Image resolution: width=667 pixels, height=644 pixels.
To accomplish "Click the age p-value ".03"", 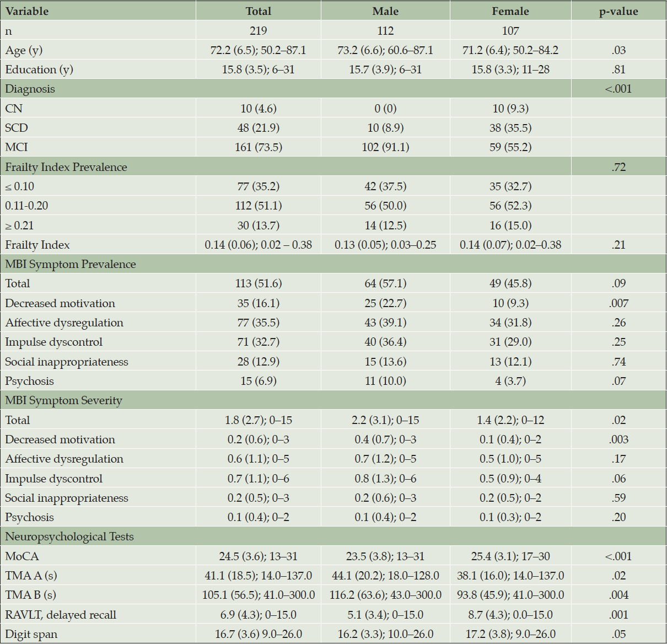I will pyautogui.click(x=618, y=50).
